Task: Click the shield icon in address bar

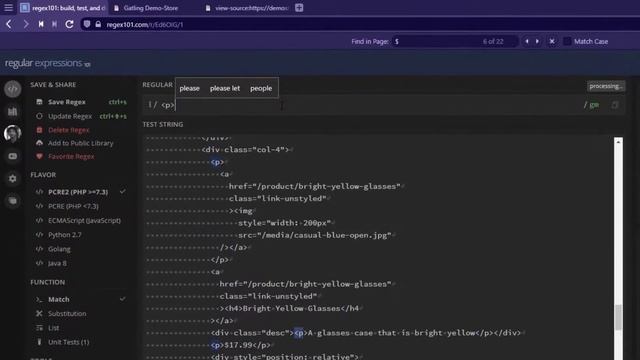Action: pyautogui.click(x=87, y=24)
